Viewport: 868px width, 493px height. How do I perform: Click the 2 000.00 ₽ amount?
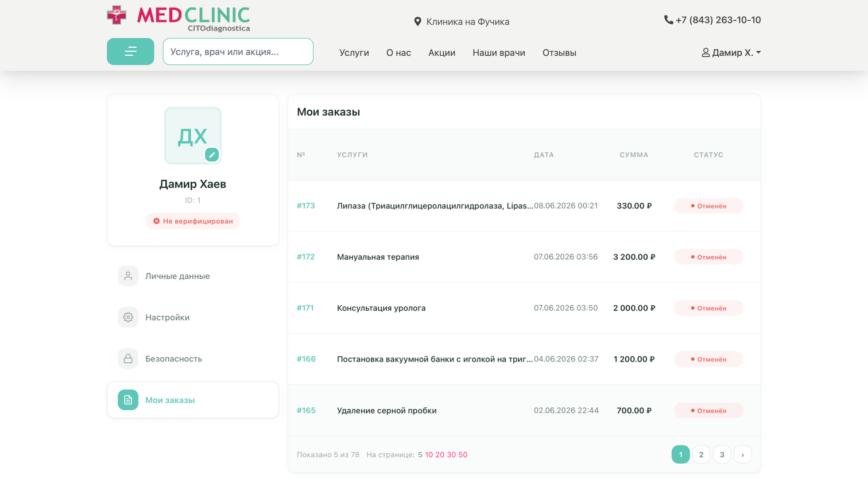coord(634,308)
